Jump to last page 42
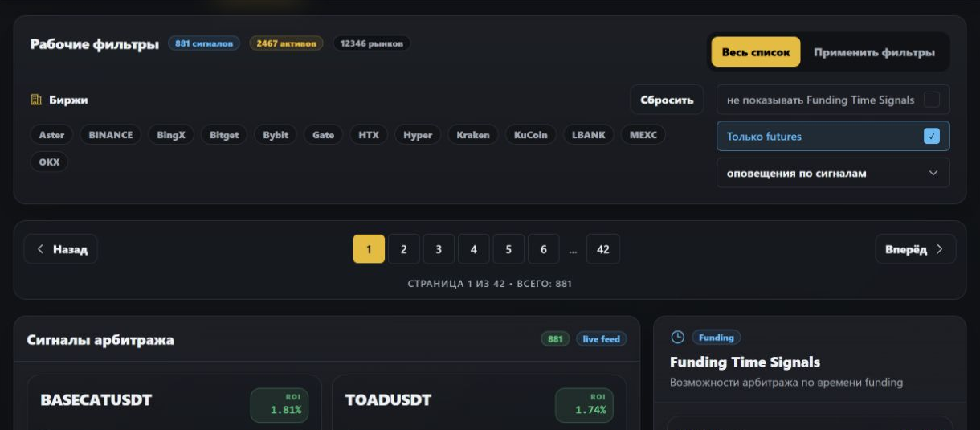The height and width of the screenshot is (430, 980). point(603,249)
